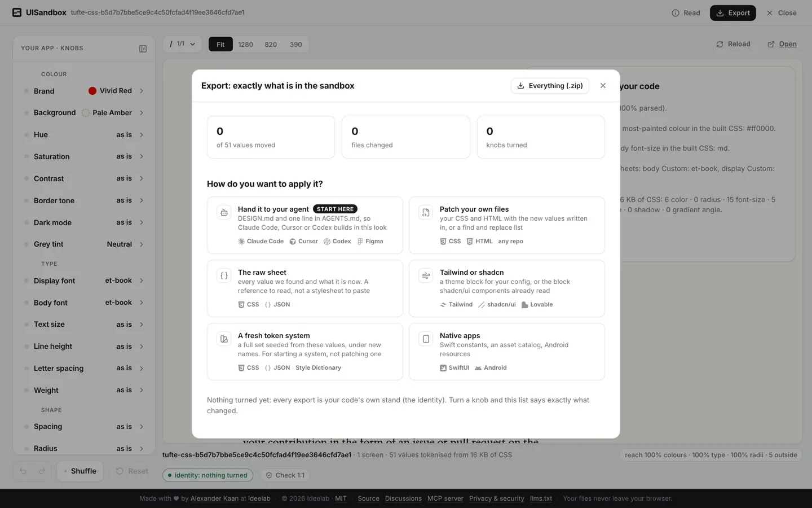The width and height of the screenshot is (812, 508).
Task: Toggle the Display font lock dot
Action: (27, 281)
